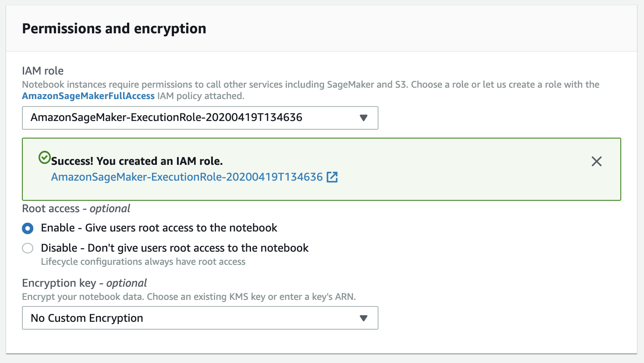
Task: Click the IAM role dropdown arrow
Action: [363, 118]
